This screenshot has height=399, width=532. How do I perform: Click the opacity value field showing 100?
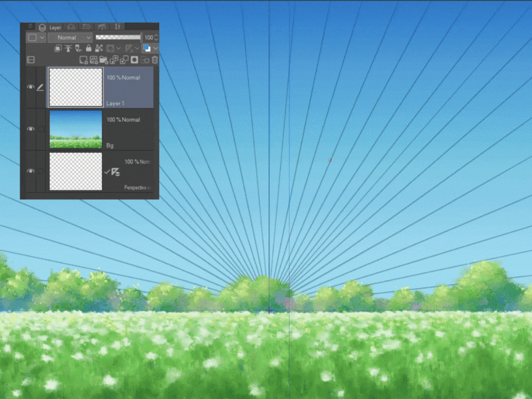click(149, 37)
